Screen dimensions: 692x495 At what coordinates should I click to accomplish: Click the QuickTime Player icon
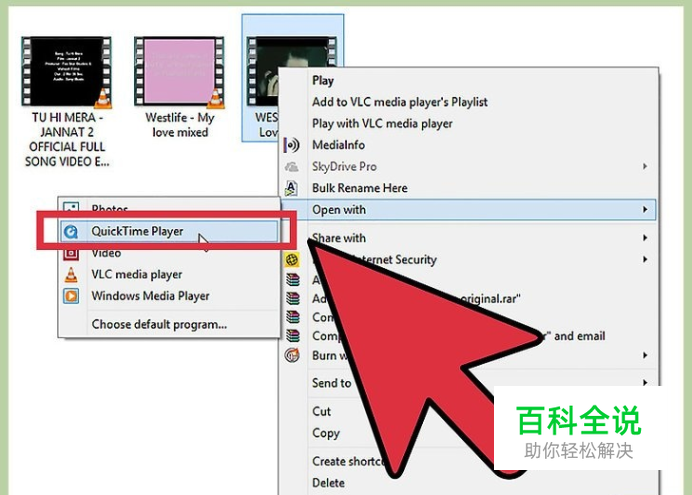71,232
